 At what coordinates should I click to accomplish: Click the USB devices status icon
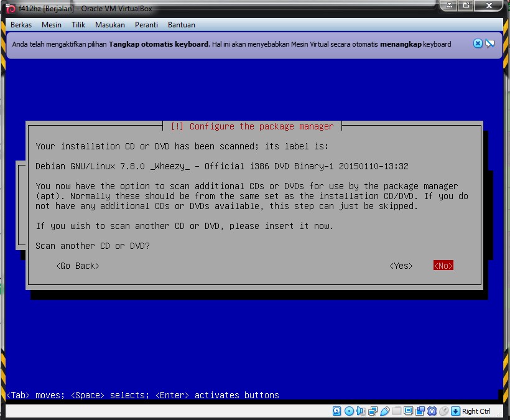384,411
